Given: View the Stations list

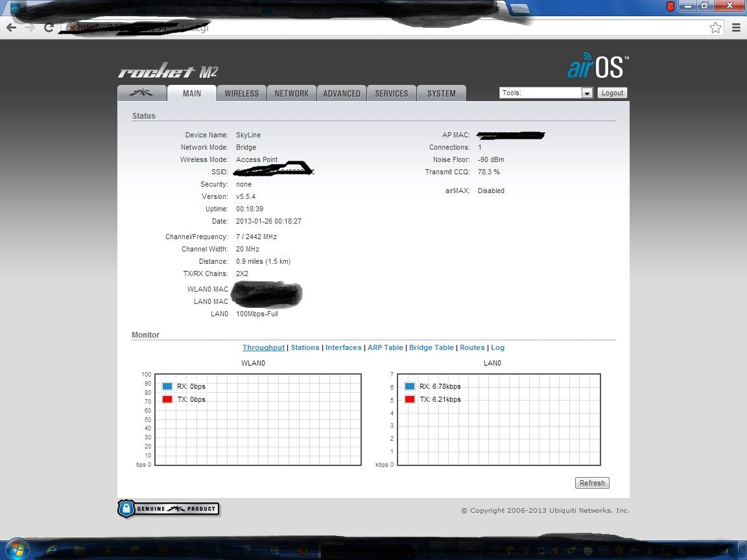Looking at the screenshot, I should tap(305, 347).
